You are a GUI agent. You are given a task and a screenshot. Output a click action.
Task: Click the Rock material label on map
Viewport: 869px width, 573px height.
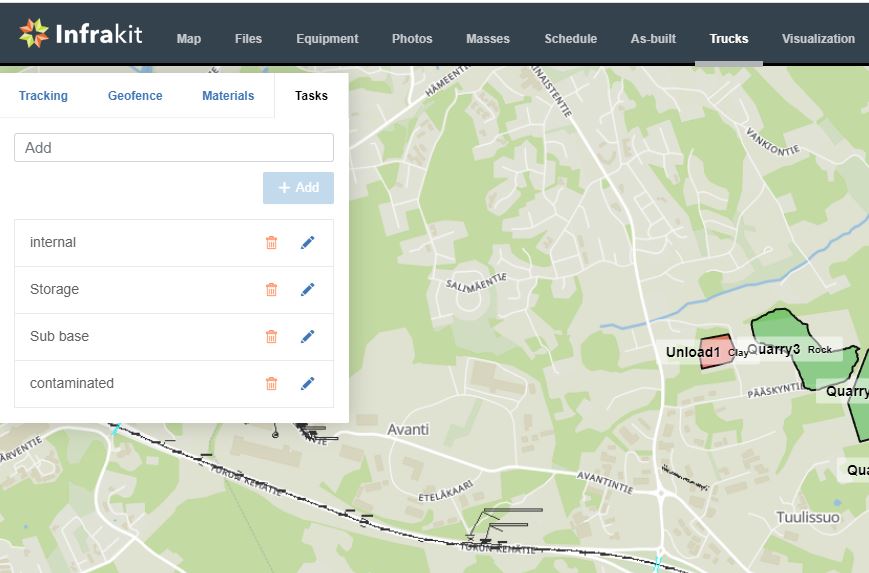pos(820,350)
